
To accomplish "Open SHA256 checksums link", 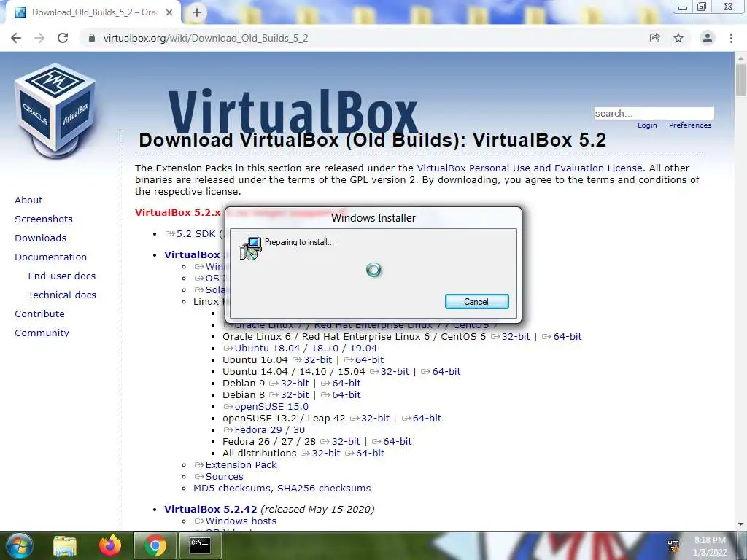I will 324,489.
